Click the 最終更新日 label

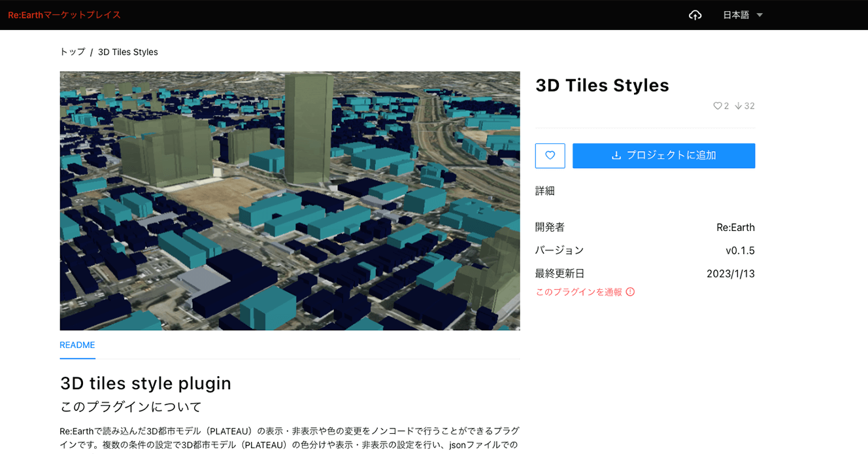pos(559,273)
